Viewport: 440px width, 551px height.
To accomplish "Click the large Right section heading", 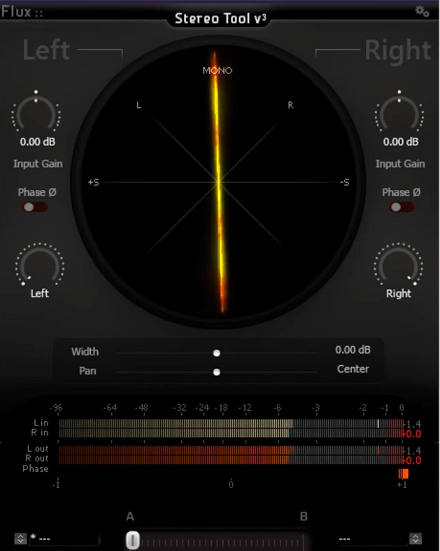I will click(398, 50).
